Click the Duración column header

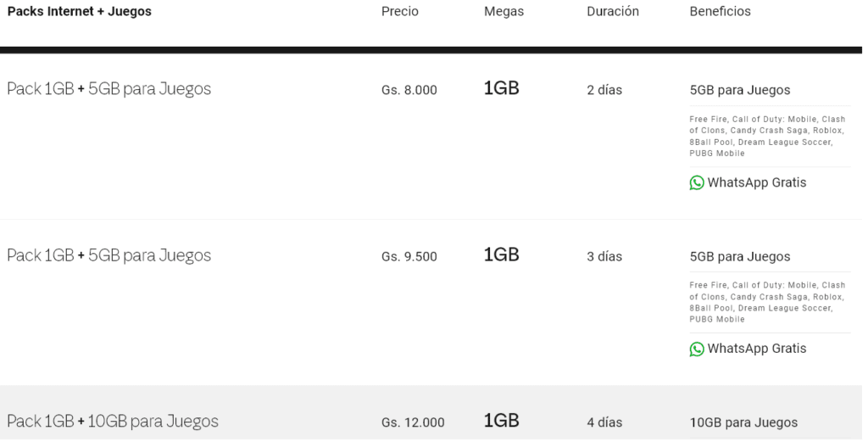[613, 12]
